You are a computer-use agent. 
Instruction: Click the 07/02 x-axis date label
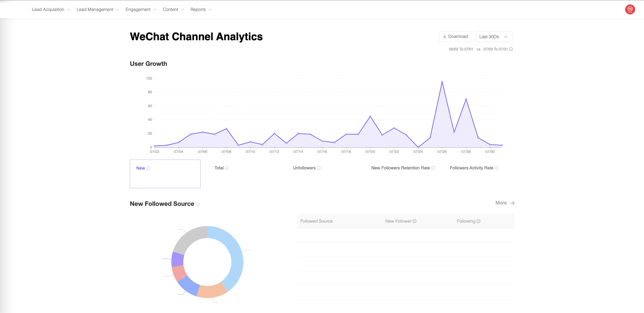coord(154,152)
